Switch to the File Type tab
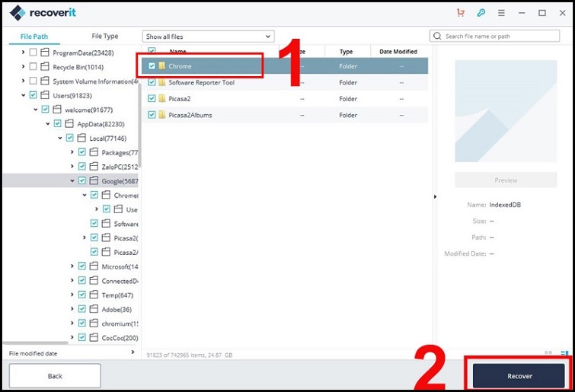The image size is (575, 392). (x=105, y=36)
